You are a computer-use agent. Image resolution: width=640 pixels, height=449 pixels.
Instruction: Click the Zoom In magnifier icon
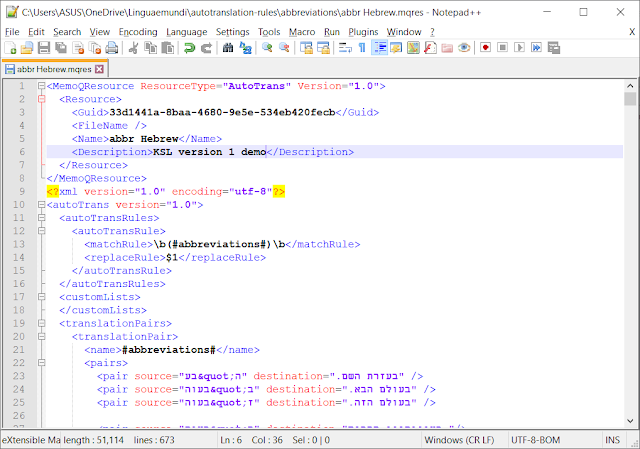pos(267,48)
